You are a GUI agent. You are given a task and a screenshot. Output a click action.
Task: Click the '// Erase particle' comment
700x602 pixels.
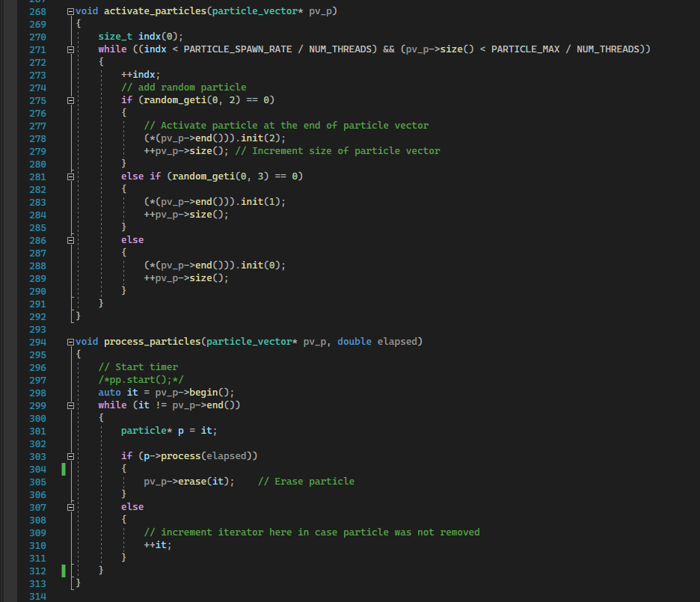pyautogui.click(x=306, y=482)
